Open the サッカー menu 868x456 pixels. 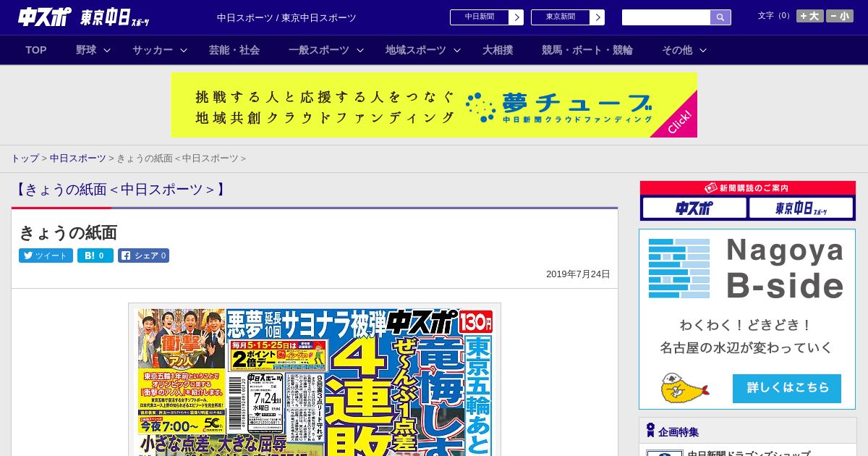(x=153, y=50)
